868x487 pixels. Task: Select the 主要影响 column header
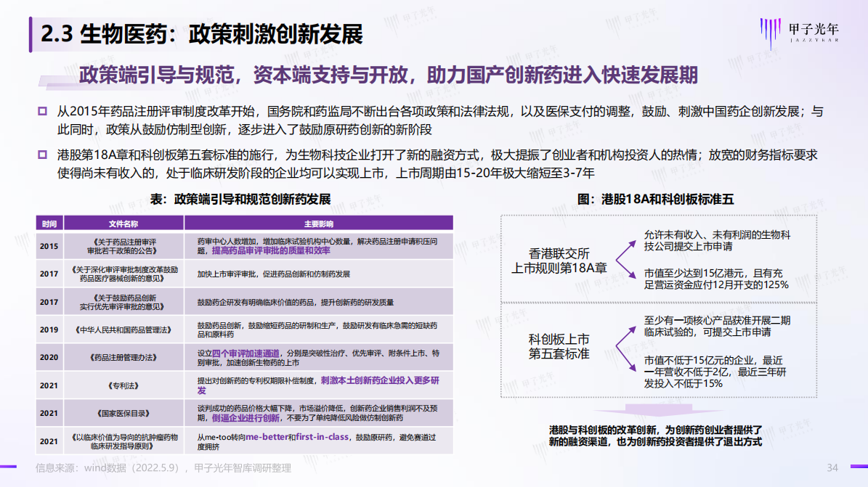318,223
